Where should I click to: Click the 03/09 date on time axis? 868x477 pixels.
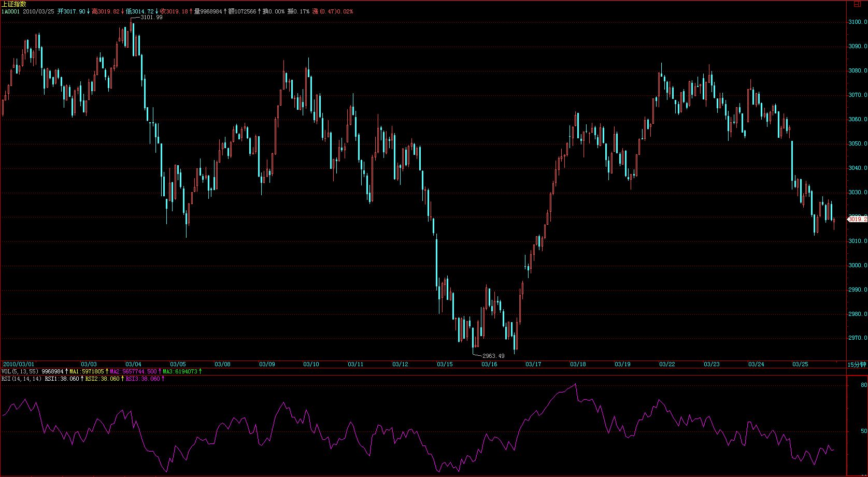[267, 364]
